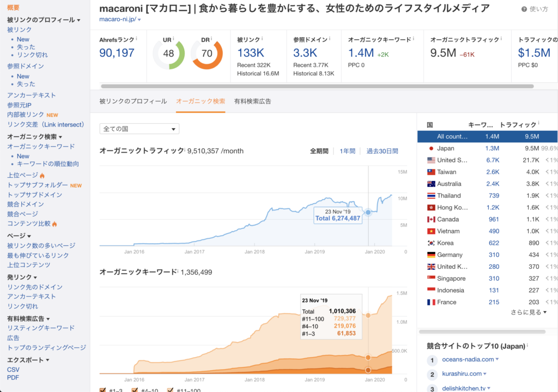The height and width of the screenshot is (392, 558).
Task: Collapse the 発リンク sidebar section
Action: tap(35, 278)
